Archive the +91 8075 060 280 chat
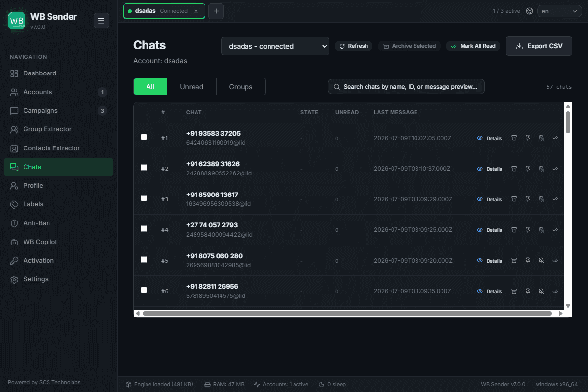 point(514,261)
